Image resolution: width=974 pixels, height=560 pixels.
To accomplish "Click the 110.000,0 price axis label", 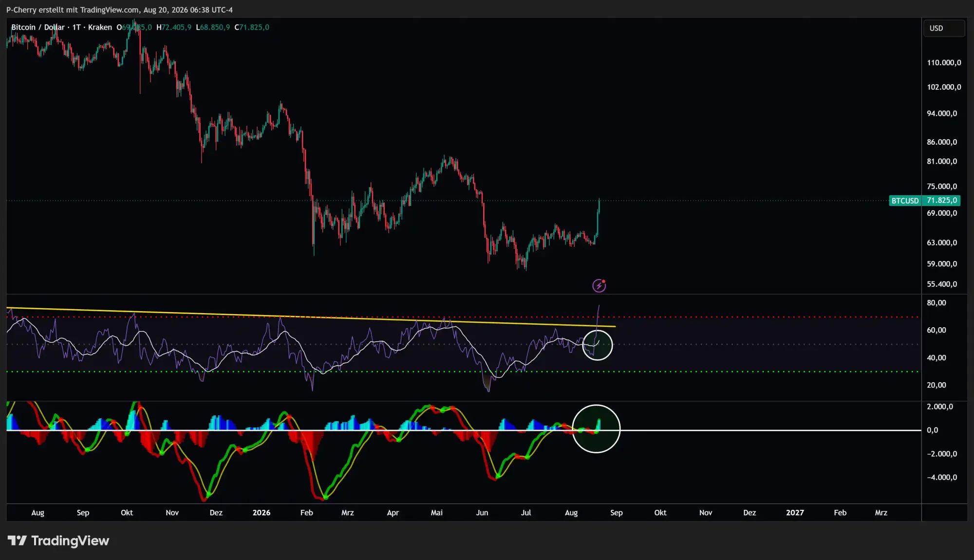I will pos(944,63).
